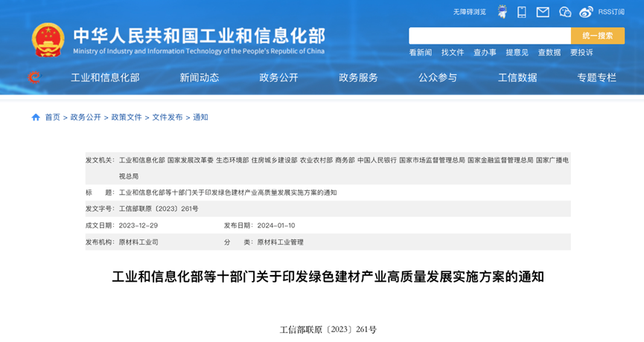
Task: Click the bold article headline
Action: point(328,277)
